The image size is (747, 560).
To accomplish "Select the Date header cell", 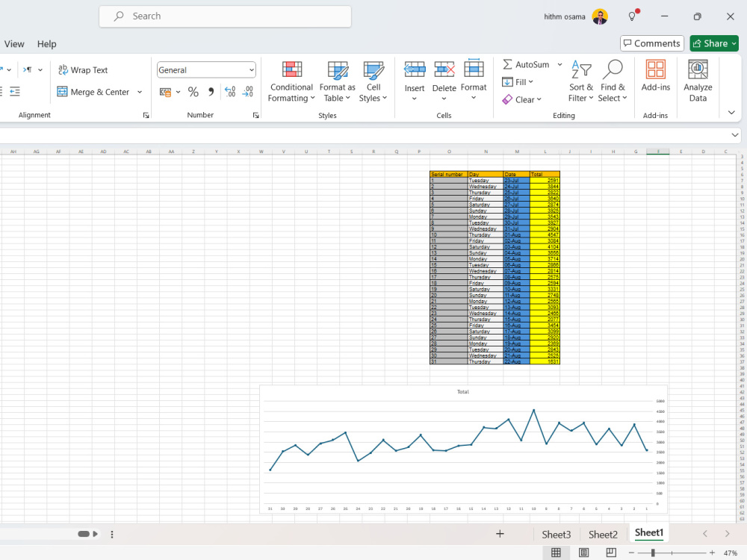I will tap(516, 174).
